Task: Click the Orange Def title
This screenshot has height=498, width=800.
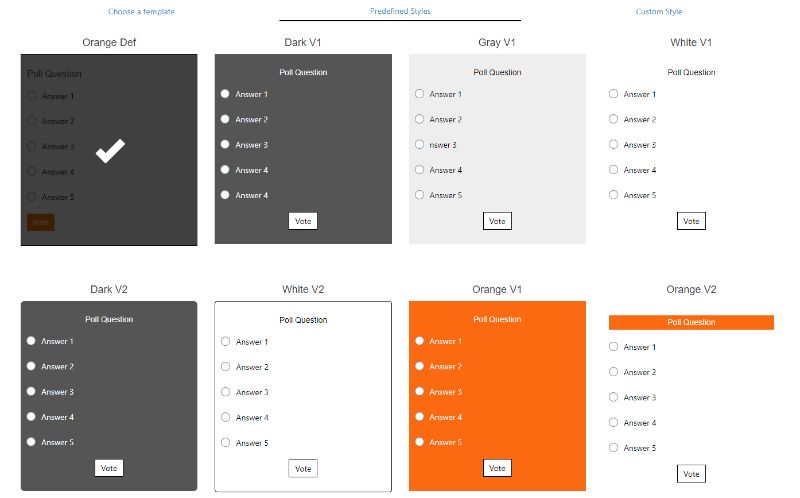Action: tap(109, 42)
